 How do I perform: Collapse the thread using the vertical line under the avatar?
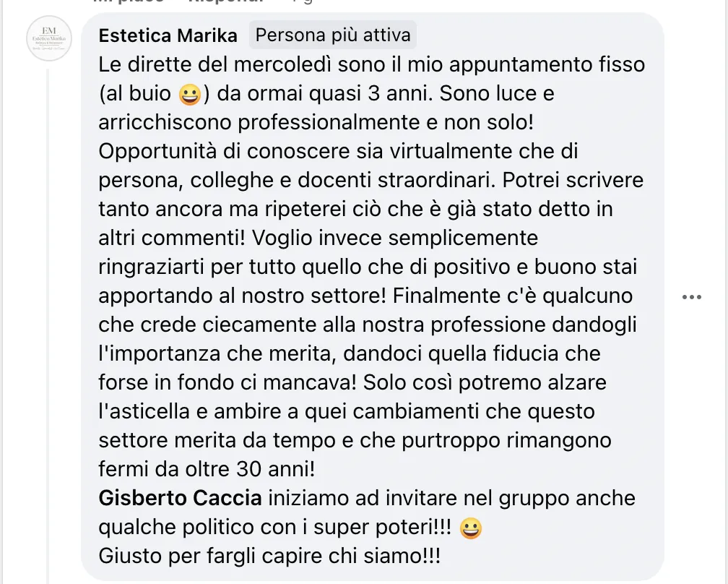click(x=48, y=325)
